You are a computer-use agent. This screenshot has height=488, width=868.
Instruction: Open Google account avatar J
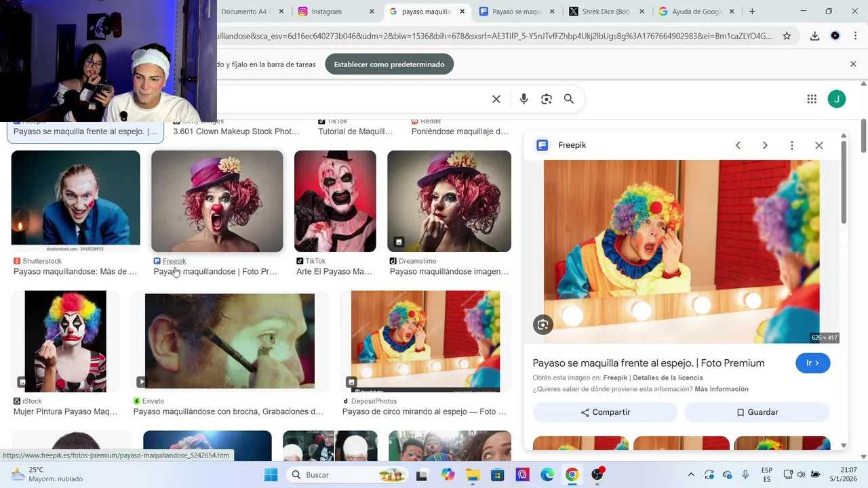coord(837,99)
